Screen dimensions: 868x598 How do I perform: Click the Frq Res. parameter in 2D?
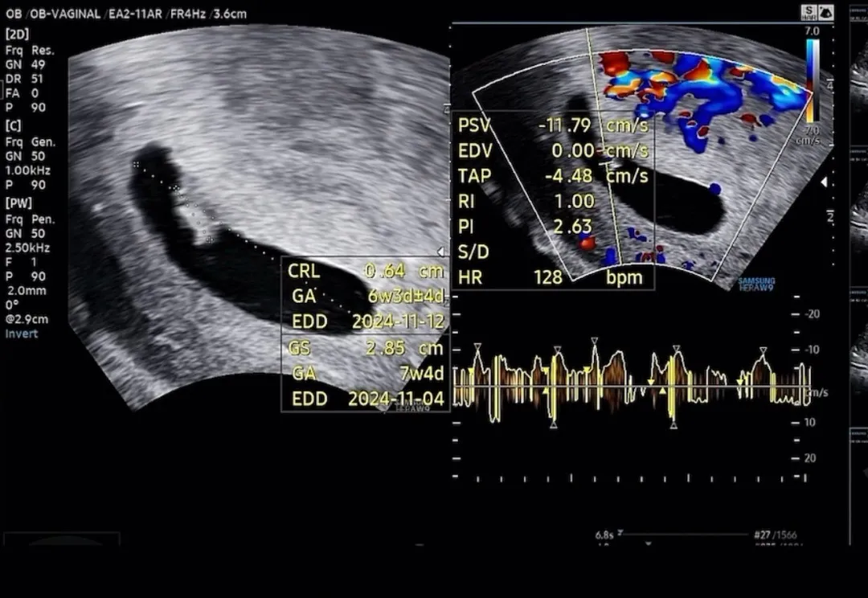30,51
